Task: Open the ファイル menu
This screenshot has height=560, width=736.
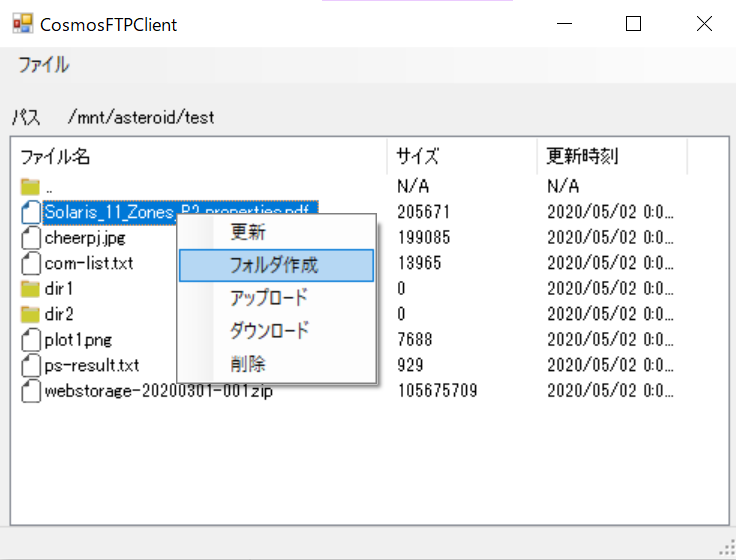Action: pos(44,65)
